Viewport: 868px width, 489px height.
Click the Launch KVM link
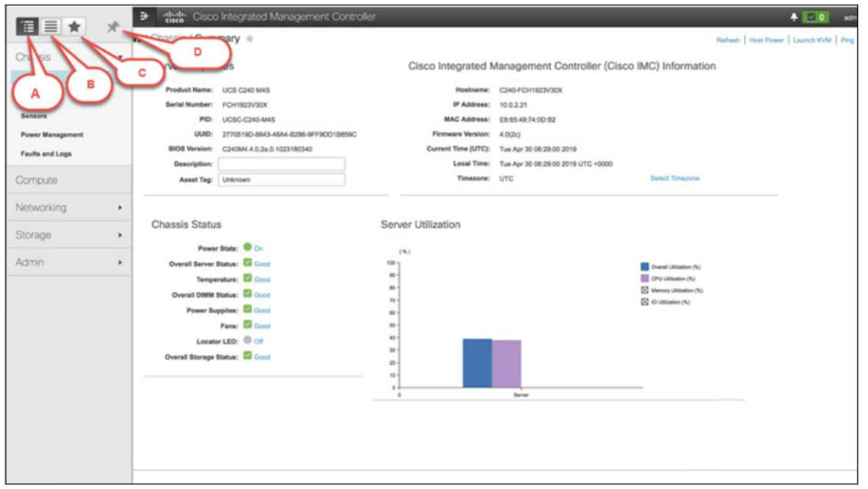pos(812,40)
